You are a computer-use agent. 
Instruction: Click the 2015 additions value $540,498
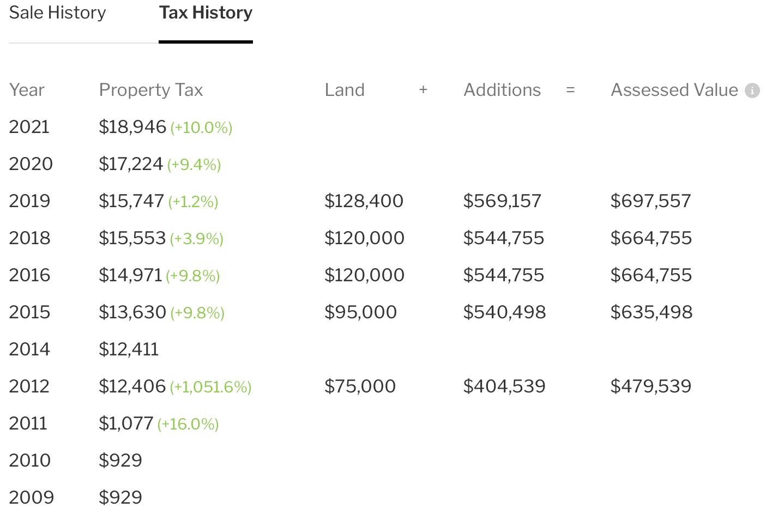point(504,312)
